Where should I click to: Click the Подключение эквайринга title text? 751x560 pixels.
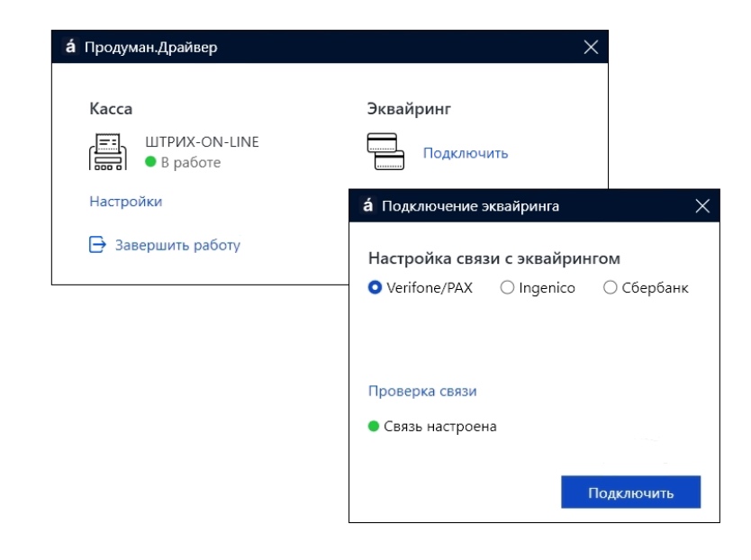(470, 206)
